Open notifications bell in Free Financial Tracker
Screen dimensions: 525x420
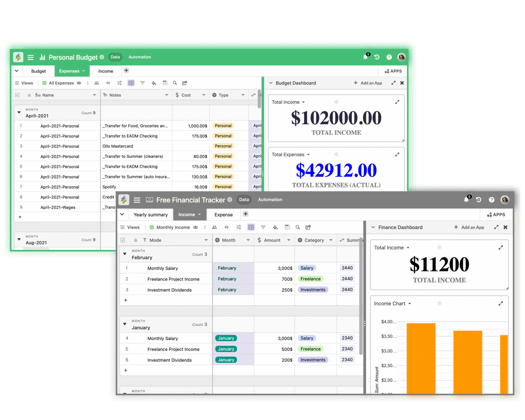466,200
